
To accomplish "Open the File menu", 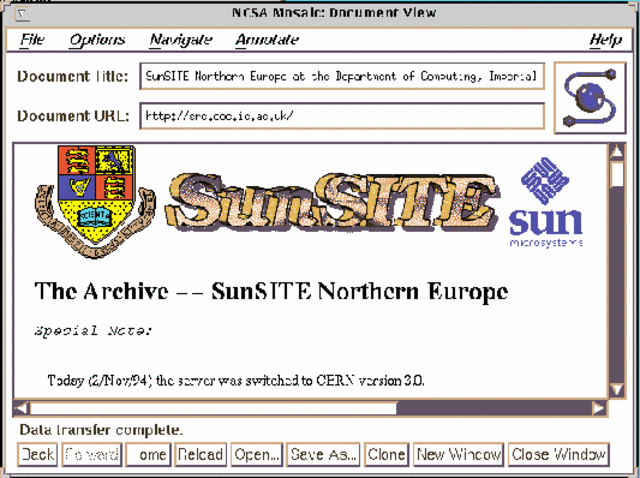I will click(32, 40).
